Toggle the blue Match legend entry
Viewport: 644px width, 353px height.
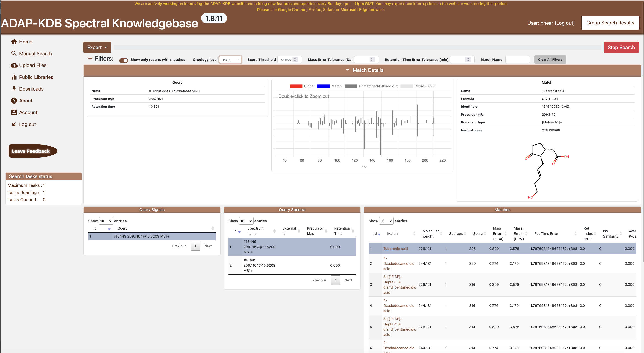tap(323, 86)
